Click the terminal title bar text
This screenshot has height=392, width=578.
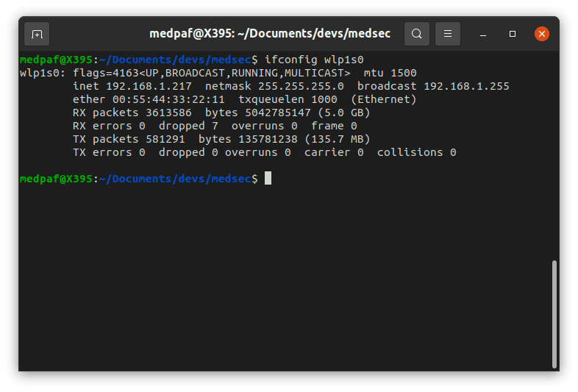click(x=269, y=34)
